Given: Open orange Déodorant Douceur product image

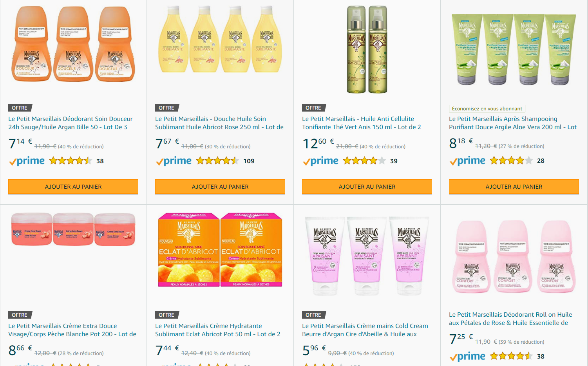Looking at the screenshot, I should point(73,44).
